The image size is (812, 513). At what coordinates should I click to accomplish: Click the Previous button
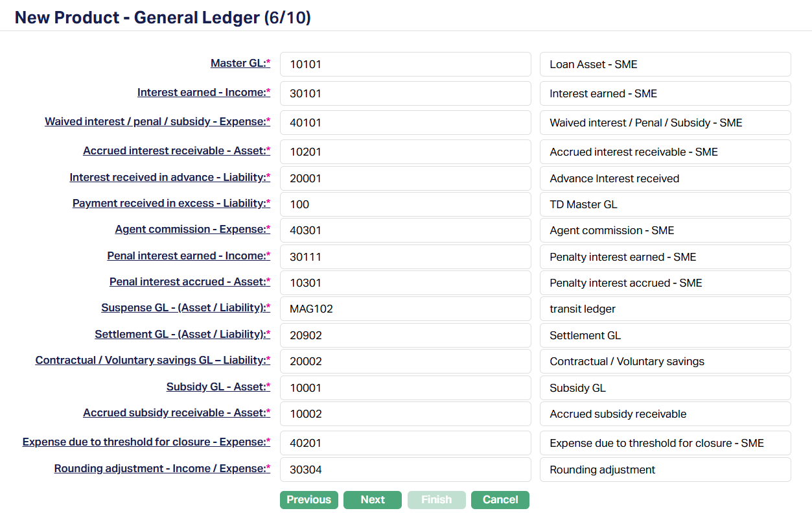[x=308, y=499]
